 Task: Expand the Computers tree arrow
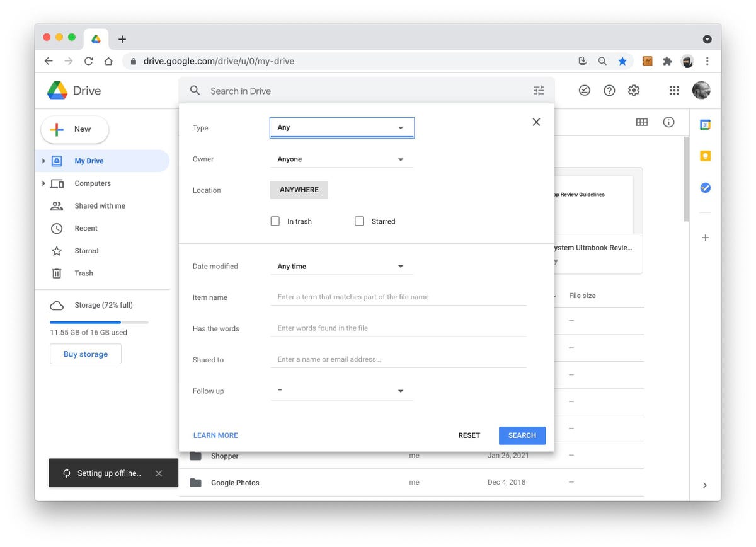coord(43,183)
